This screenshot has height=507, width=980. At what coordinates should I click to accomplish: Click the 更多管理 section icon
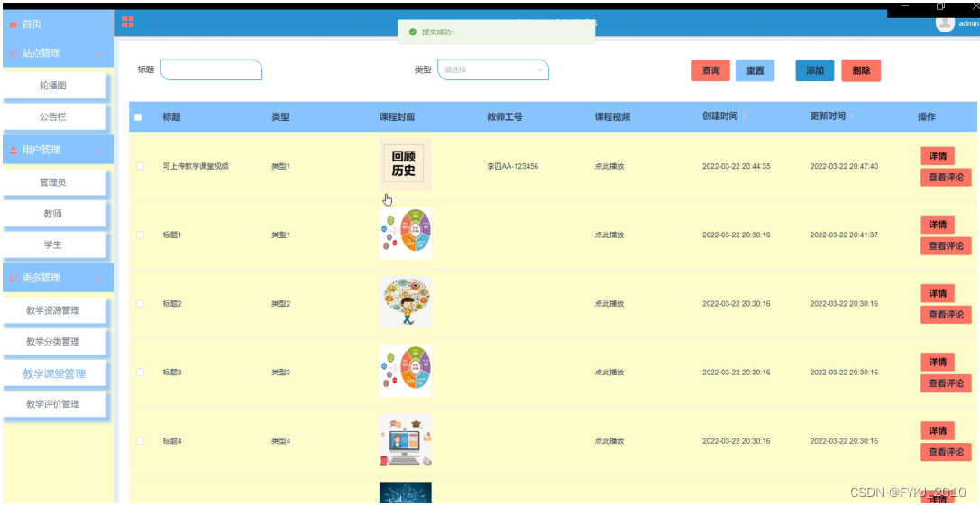14,278
